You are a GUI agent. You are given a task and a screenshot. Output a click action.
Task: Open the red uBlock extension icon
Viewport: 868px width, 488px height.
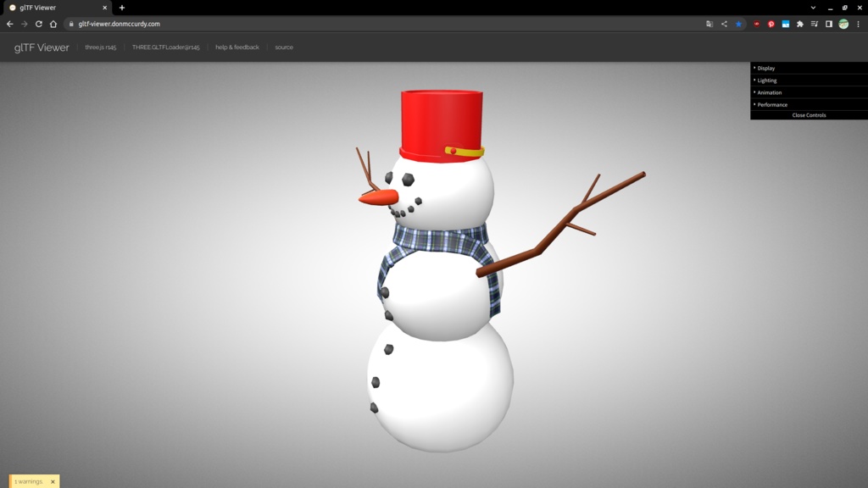(756, 24)
